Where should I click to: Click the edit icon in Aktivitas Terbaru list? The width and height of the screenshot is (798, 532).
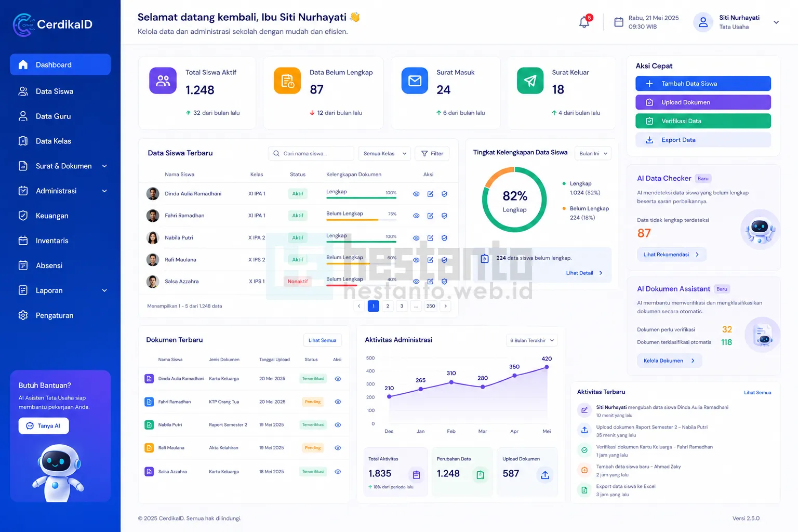(584, 410)
